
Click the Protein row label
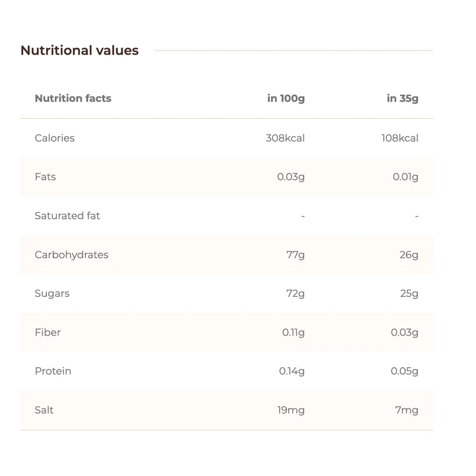pyautogui.click(x=53, y=371)
